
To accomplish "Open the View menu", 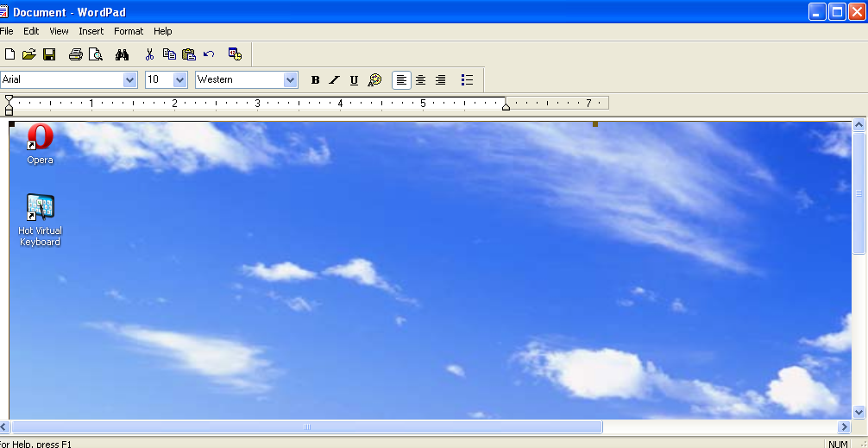I will pos(59,31).
